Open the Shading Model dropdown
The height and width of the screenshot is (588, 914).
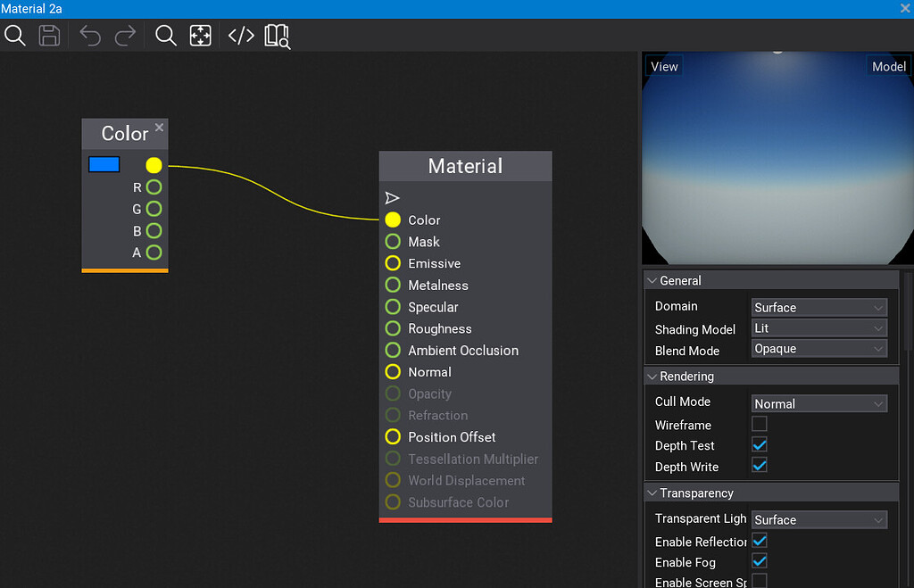pos(818,328)
